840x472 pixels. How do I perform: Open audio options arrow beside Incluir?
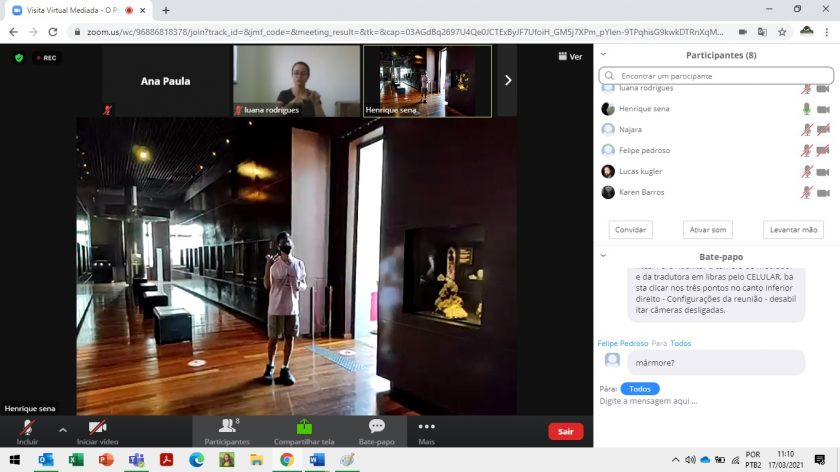pyautogui.click(x=63, y=430)
